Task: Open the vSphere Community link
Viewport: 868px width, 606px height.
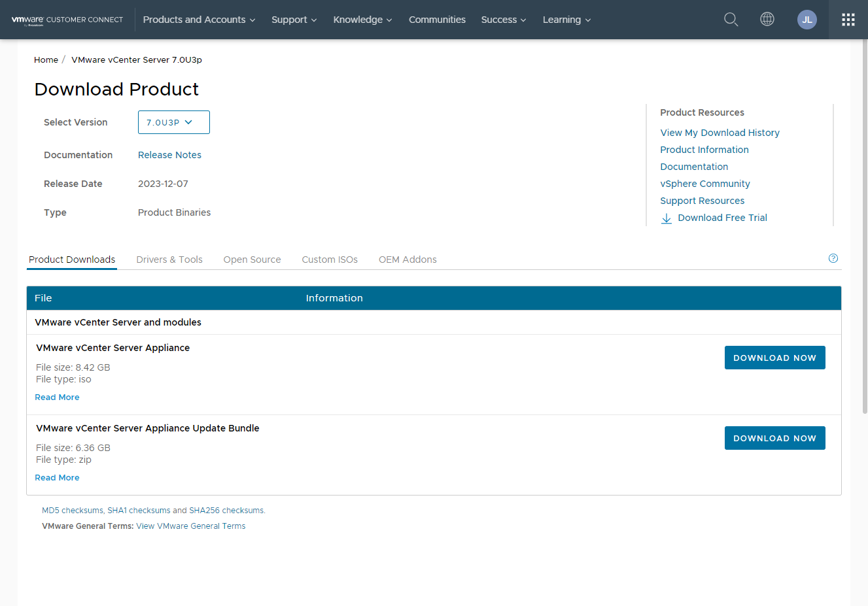Action: pos(705,184)
